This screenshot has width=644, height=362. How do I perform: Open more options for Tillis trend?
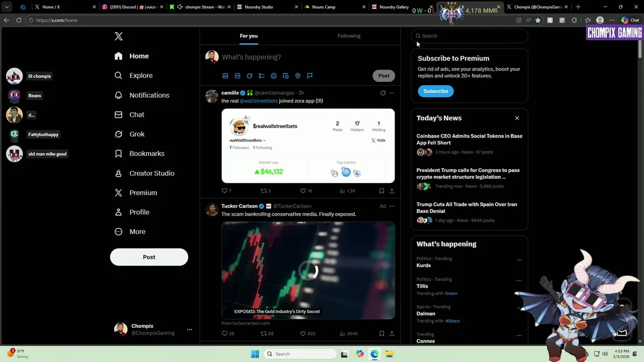(x=519, y=281)
